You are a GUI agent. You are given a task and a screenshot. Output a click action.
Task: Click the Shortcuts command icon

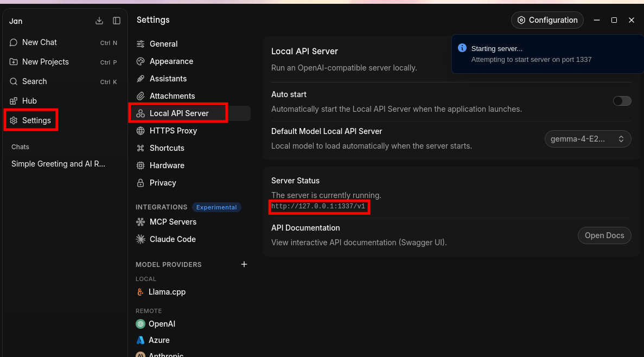pos(141,148)
